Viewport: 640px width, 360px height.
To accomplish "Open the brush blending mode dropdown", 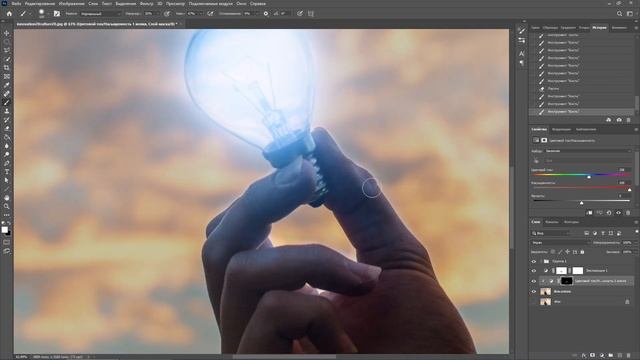I will pyautogui.click(x=100, y=13).
